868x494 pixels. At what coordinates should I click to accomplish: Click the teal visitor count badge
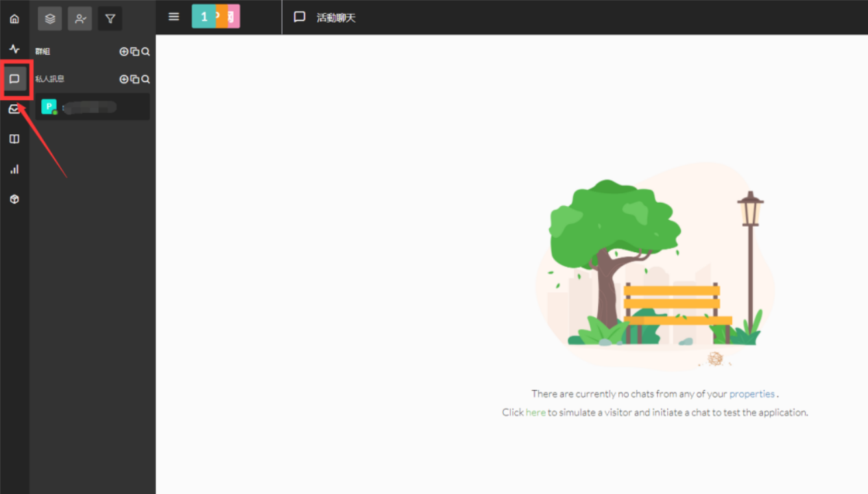point(204,17)
